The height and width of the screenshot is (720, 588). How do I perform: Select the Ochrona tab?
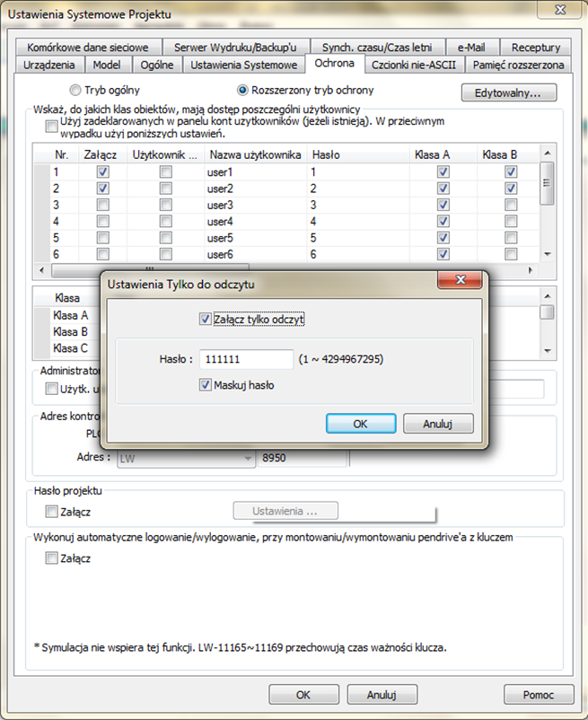pyautogui.click(x=334, y=64)
